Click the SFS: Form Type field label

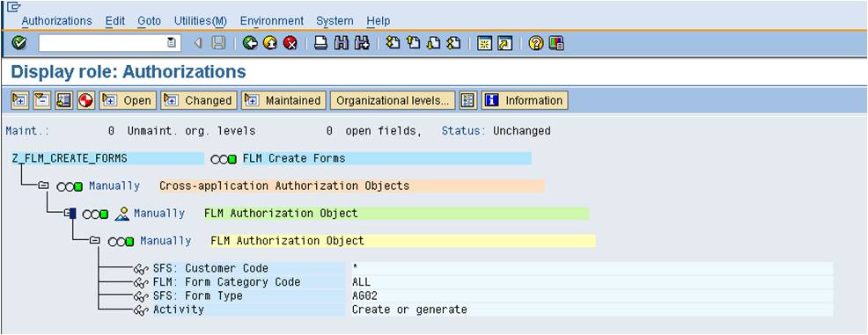click(x=197, y=296)
